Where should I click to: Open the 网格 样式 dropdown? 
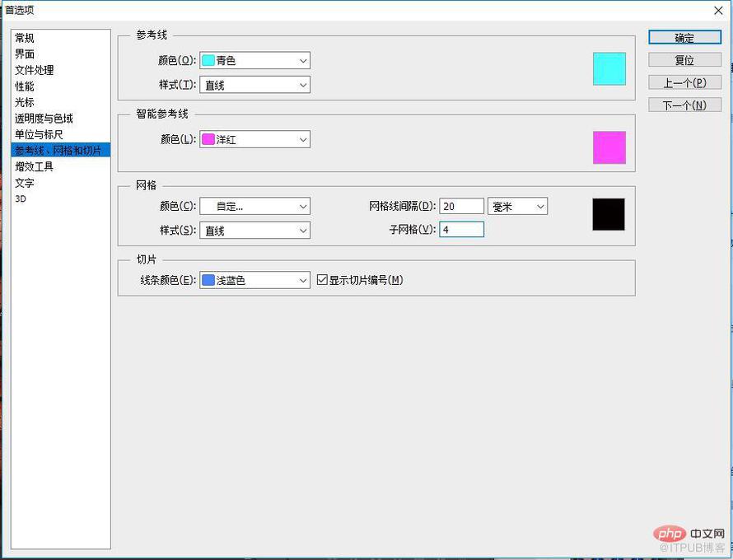[254, 231]
